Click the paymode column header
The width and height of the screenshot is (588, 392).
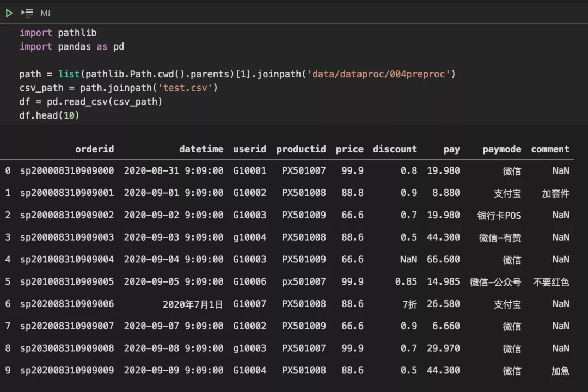coord(501,149)
